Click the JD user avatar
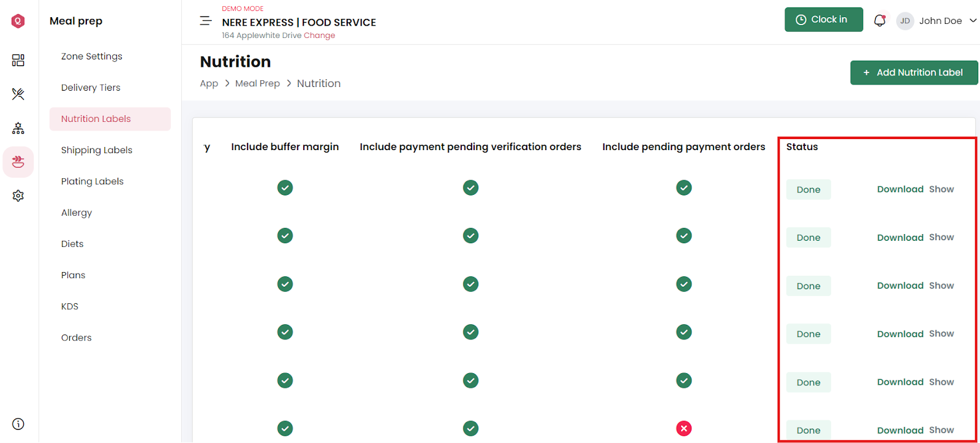This screenshot has width=980, height=443. click(x=905, y=21)
